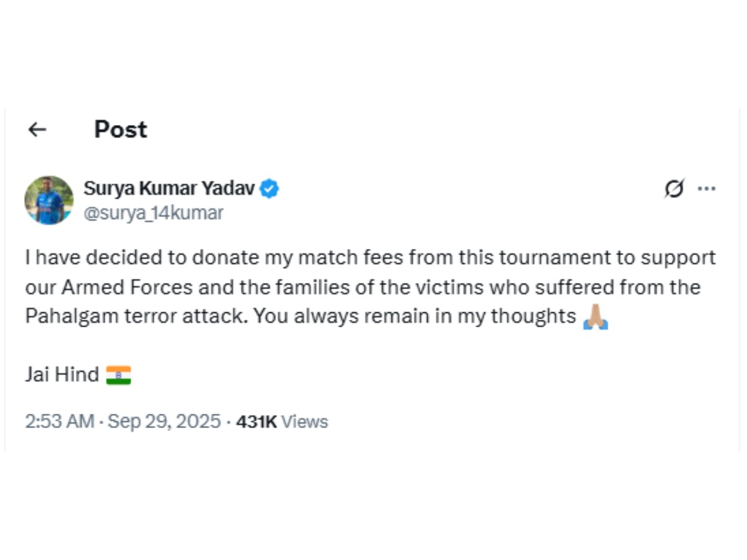
Task: Click the back arrow beside Post
Action: (x=37, y=129)
